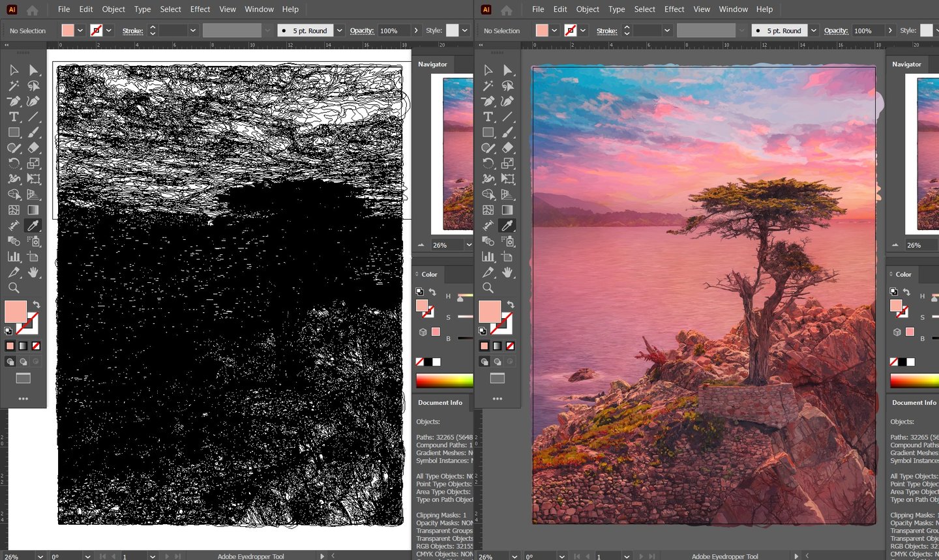Select the Pen tool in left window

coord(14,101)
